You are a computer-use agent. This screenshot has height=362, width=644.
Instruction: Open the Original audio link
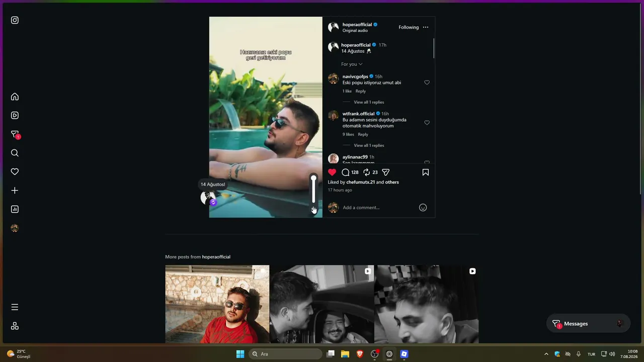coord(355,31)
